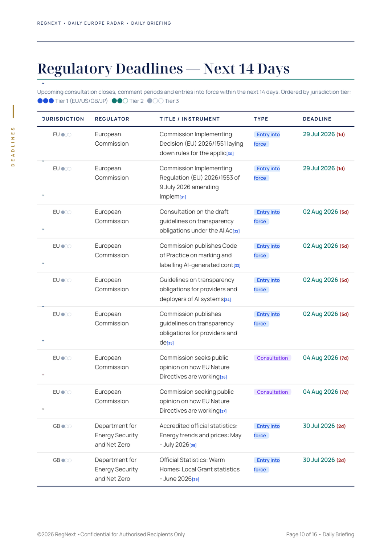Image resolution: width=392 pixels, height=555 pixels.
Task: Open footnote link [31]
Action: [183, 197]
